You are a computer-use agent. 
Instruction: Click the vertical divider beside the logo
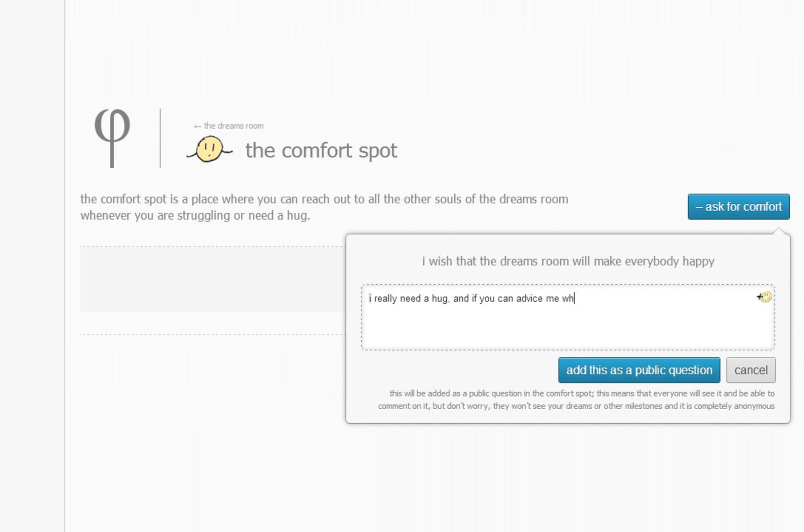click(x=160, y=138)
